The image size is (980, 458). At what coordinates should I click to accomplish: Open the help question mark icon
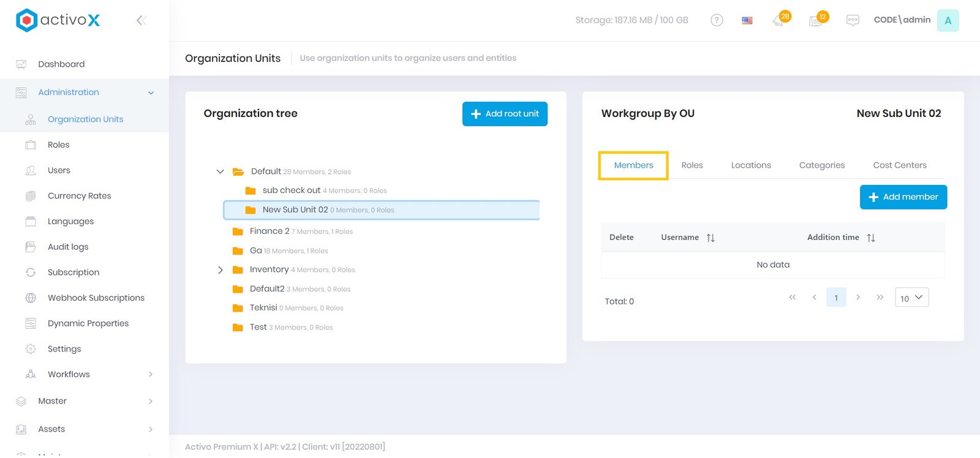pyautogui.click(x=717, y=20)
